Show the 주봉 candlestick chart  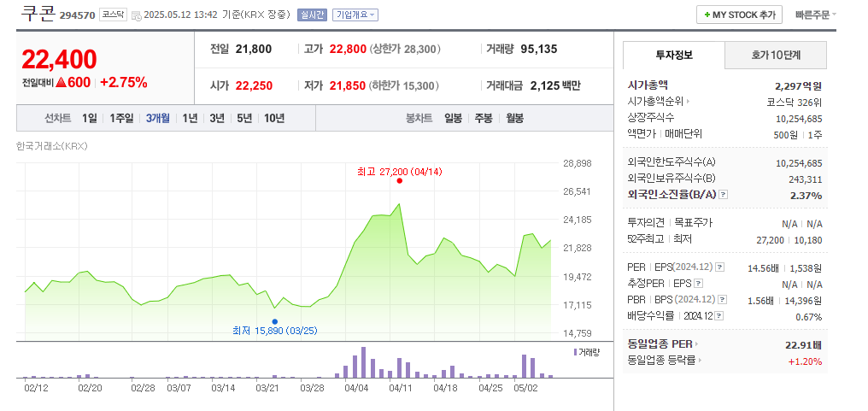[x=484, y=118]
